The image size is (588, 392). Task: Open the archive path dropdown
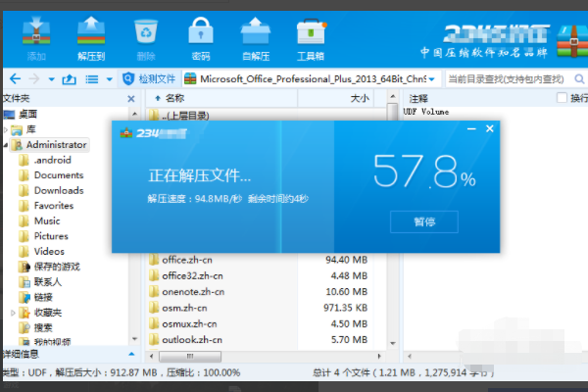(x=432, y=79)
